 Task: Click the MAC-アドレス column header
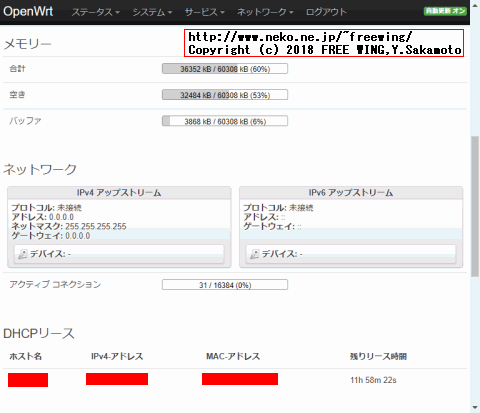point(233,356)
